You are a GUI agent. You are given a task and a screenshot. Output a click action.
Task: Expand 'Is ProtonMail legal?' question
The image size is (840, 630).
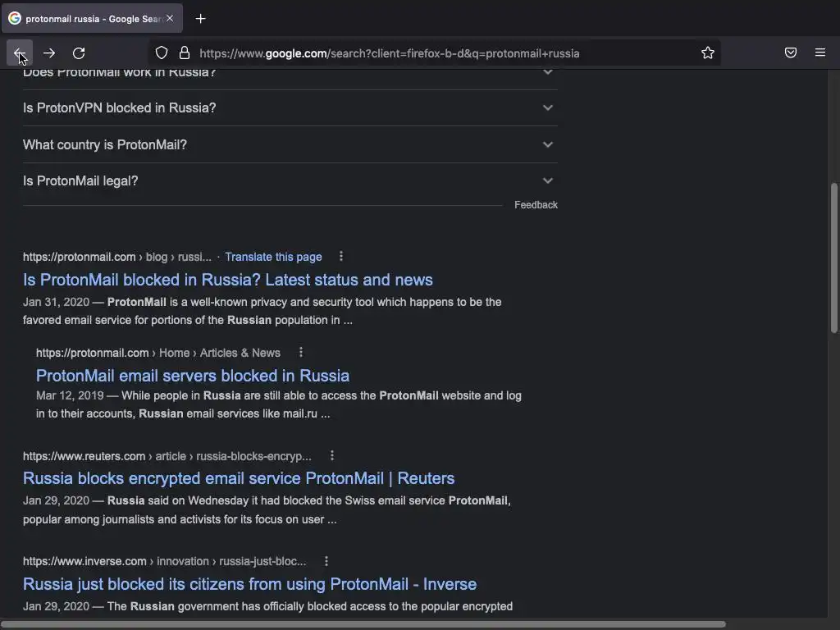pos(290,181)
